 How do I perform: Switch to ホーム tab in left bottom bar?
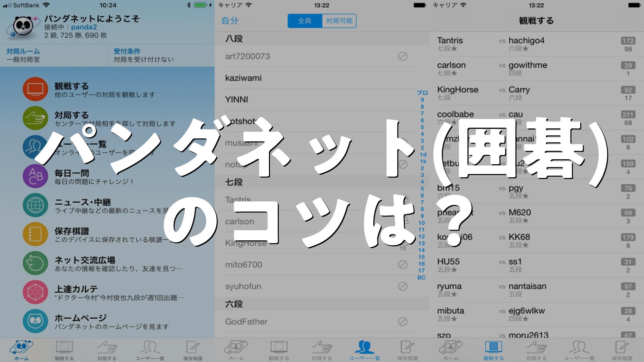click(x=21, y=350)
